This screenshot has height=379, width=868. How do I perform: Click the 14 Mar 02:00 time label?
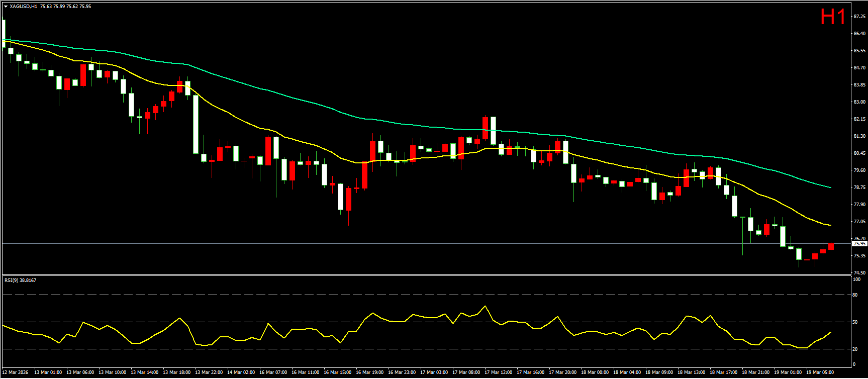(241, 372)
